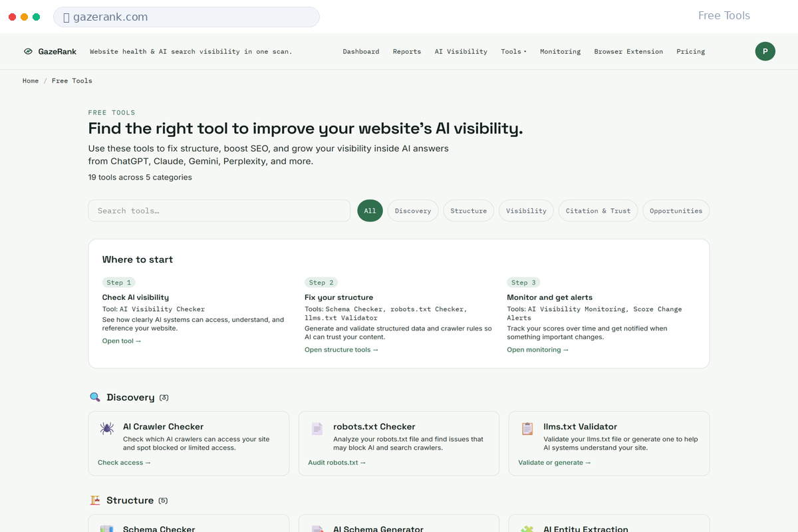Open the llms.txt Validator card title
The height and width of the screenshot is (532, 798).
tap(580, 427)
